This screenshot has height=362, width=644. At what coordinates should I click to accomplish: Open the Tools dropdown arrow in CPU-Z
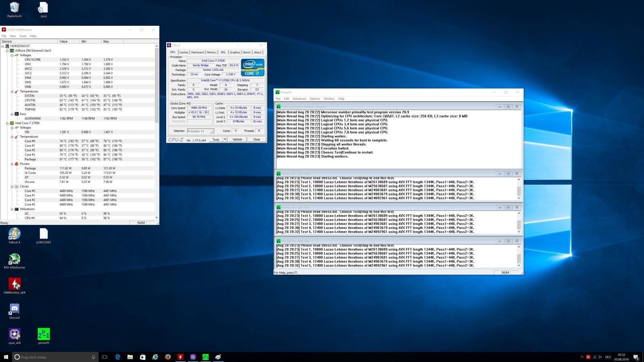coord(225,140)
